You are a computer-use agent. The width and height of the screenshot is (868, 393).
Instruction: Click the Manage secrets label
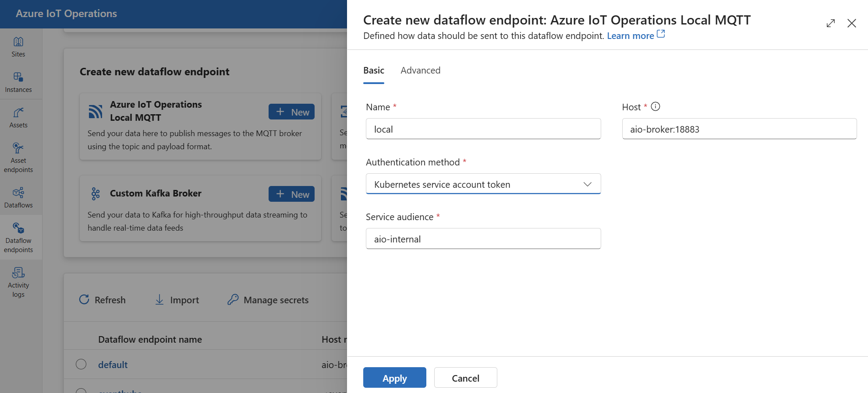(x=276, y=300)
